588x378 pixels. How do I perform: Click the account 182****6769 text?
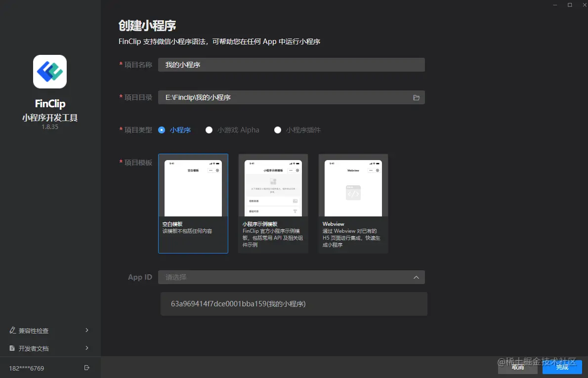tap(27, 368)
